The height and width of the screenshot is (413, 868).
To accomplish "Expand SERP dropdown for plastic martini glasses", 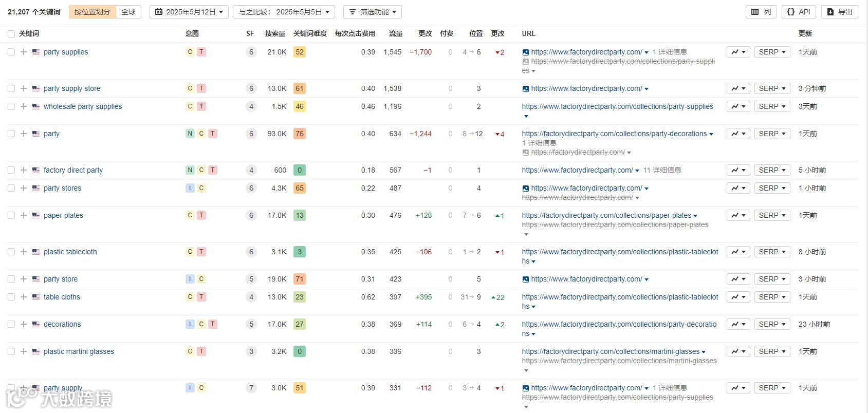I will coord(772,351).
